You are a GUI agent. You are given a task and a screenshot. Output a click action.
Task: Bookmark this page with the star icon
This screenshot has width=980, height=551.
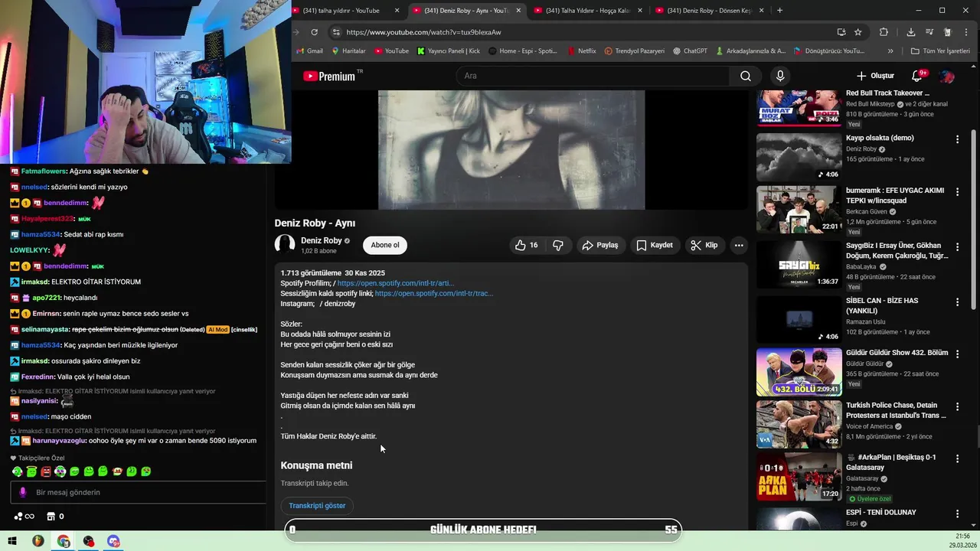point(858,32)
